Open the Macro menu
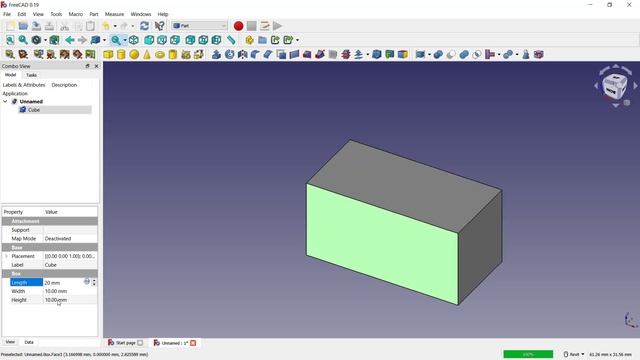640x360 pixels. click(x=76, y=14)
